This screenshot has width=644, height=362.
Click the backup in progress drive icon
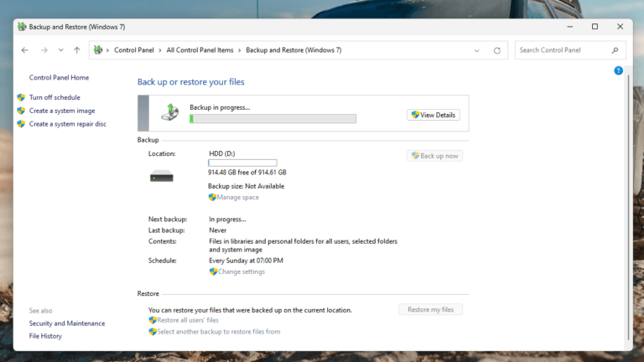click(x=170, y=112)
